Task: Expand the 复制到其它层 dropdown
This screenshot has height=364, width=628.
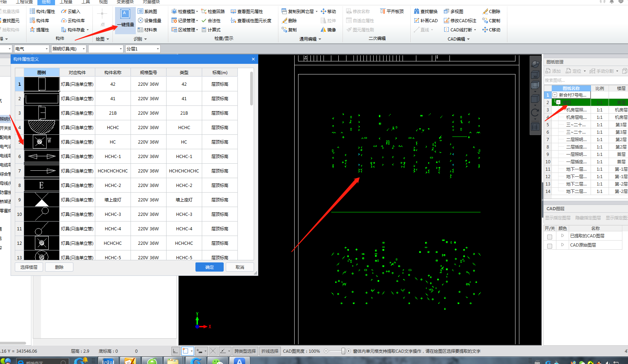Action: click(316, 12)
